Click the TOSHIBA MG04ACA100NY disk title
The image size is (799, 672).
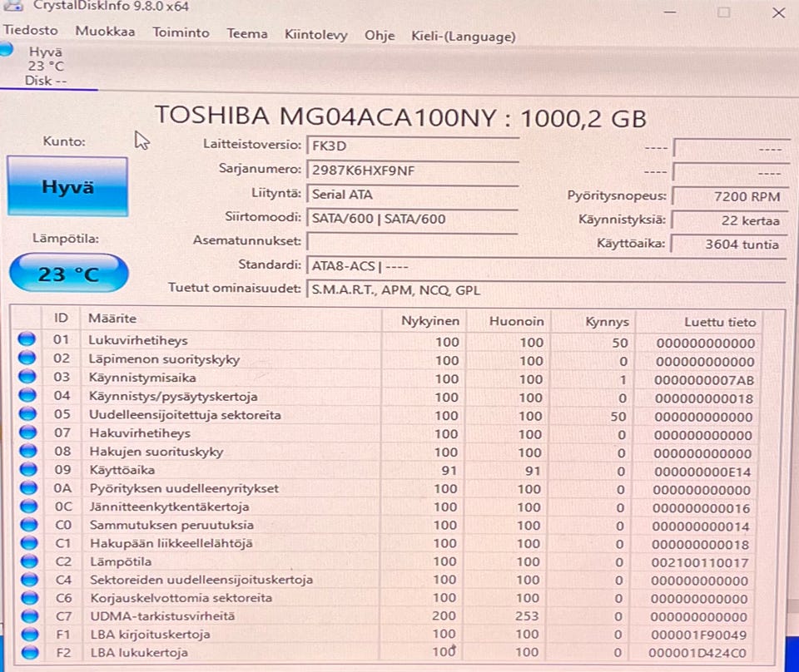400,117
